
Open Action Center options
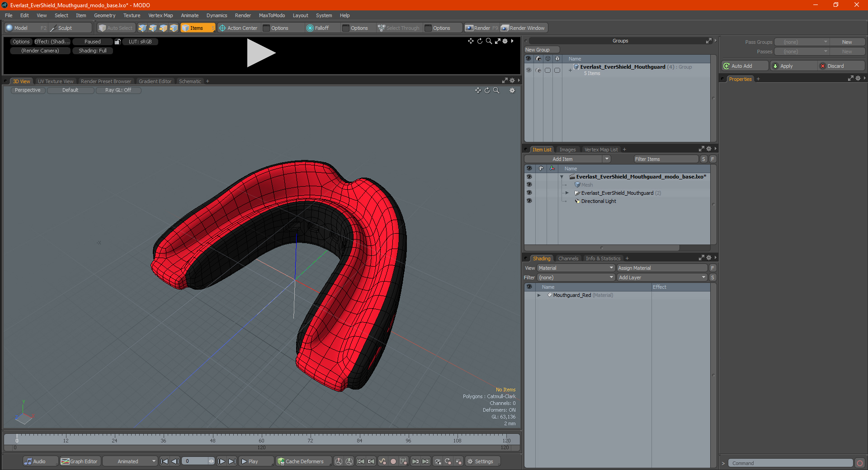(238, 28)
